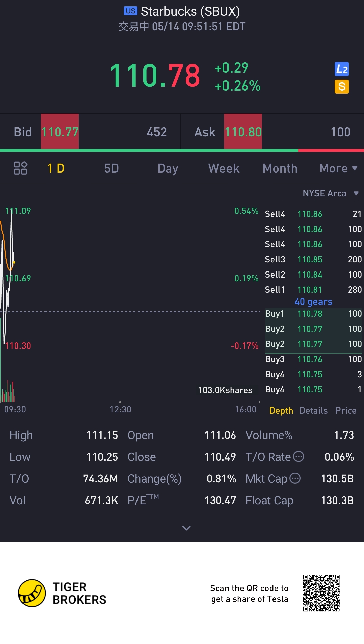Show the Details order book tab

[313, 411]
